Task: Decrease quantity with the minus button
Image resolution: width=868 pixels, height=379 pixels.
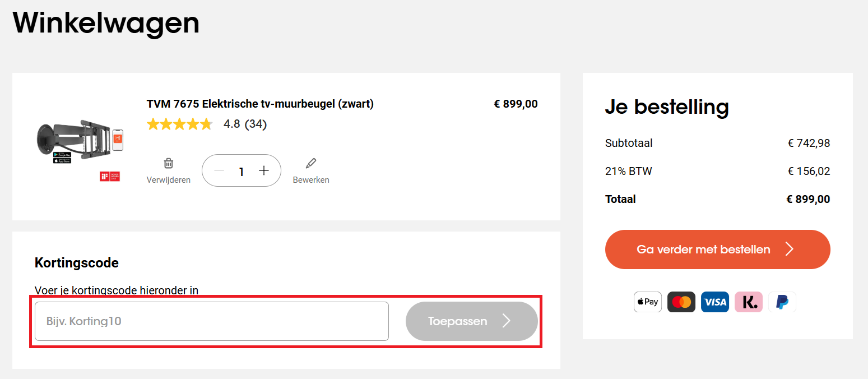Action: pyautogui.click(x=219, y=170)
